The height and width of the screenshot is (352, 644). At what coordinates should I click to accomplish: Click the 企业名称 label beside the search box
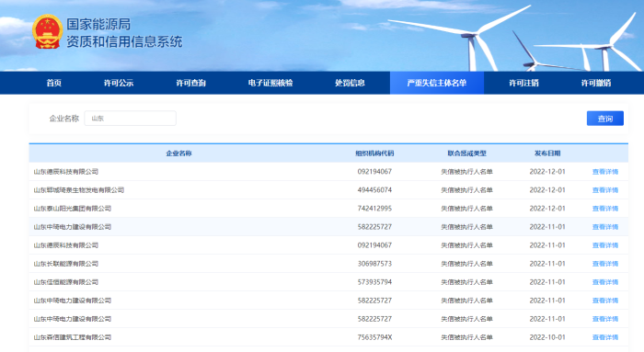click(x=64, y=119)
